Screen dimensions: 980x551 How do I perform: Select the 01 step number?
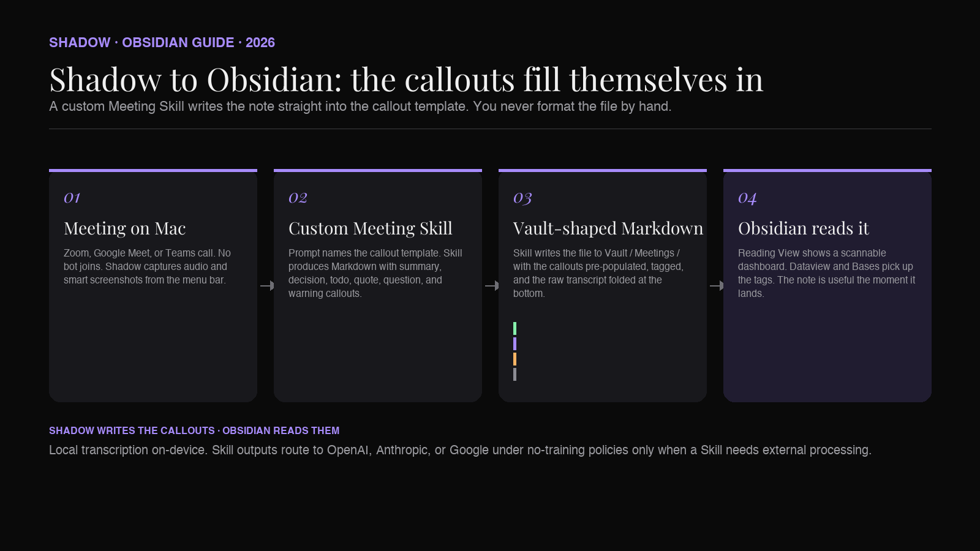(72, 198)
